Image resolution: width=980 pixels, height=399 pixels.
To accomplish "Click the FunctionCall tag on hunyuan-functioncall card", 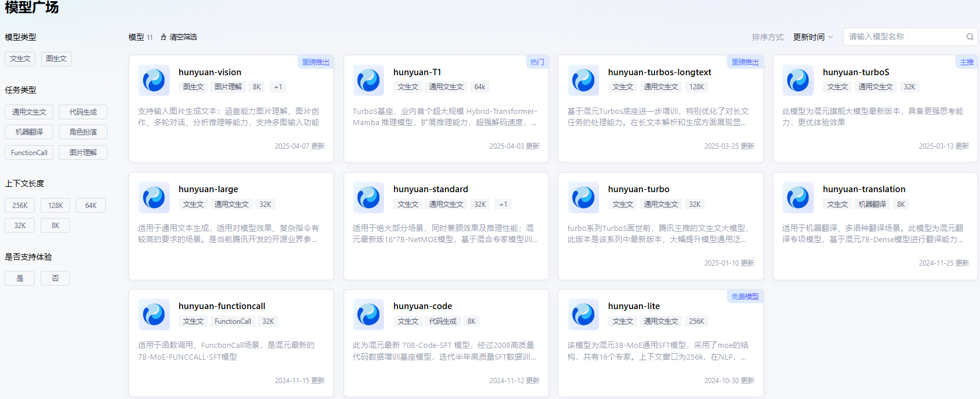I will pyautogui.click(x=233, y=321).
